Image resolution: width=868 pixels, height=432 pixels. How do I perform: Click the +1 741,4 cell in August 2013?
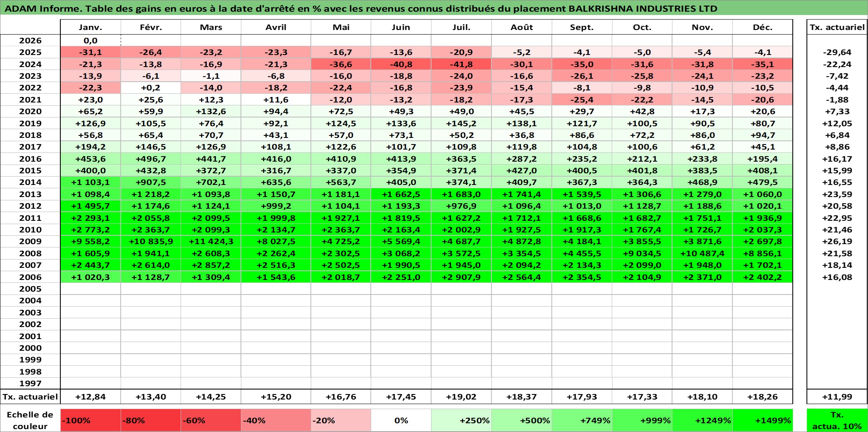click(522, 194)
